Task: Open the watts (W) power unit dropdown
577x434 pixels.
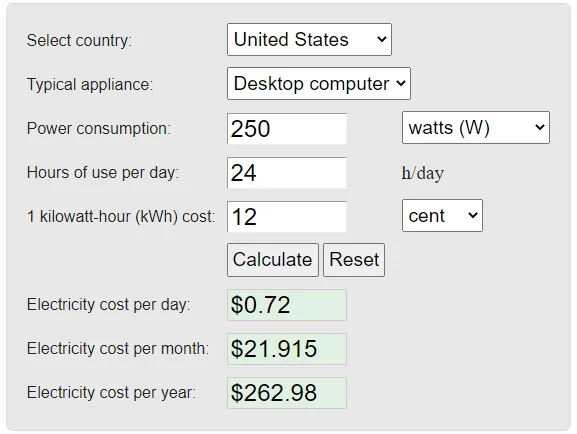Action: (x=476, y=127)
